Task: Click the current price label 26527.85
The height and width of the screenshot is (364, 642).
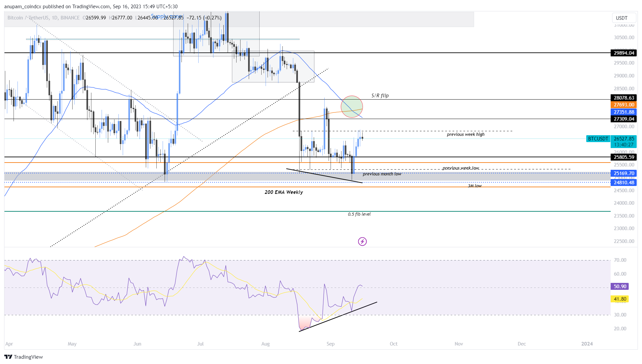Action: (624, 139)
